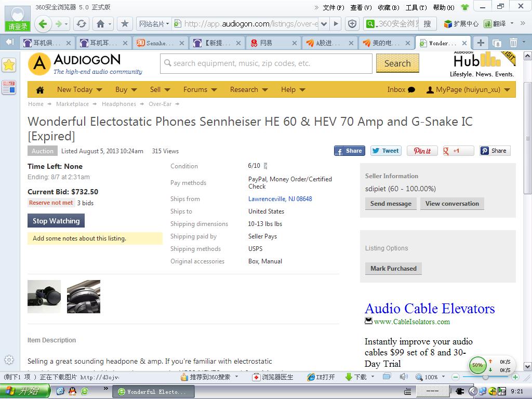Open the Lawrenceville, NJ 08648 link
532x399 pixels.
[x=280, y=199]
